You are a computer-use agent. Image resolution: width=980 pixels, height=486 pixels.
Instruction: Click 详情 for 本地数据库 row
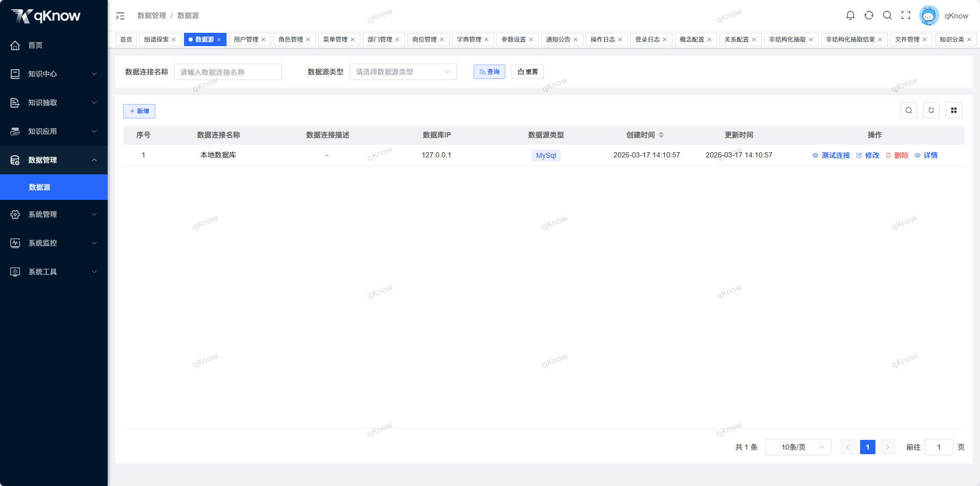[926, 155]
